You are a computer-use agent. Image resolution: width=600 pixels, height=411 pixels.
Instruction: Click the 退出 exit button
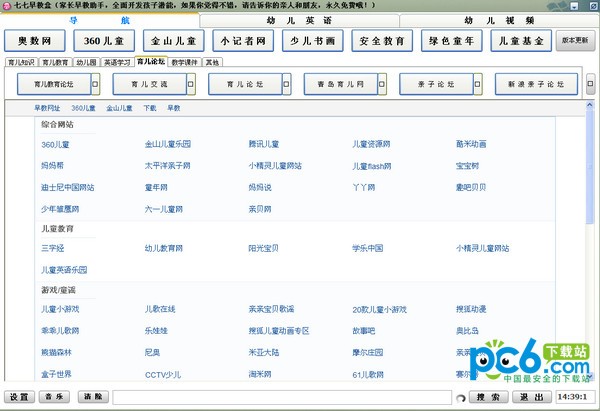[x=532, y=397]
